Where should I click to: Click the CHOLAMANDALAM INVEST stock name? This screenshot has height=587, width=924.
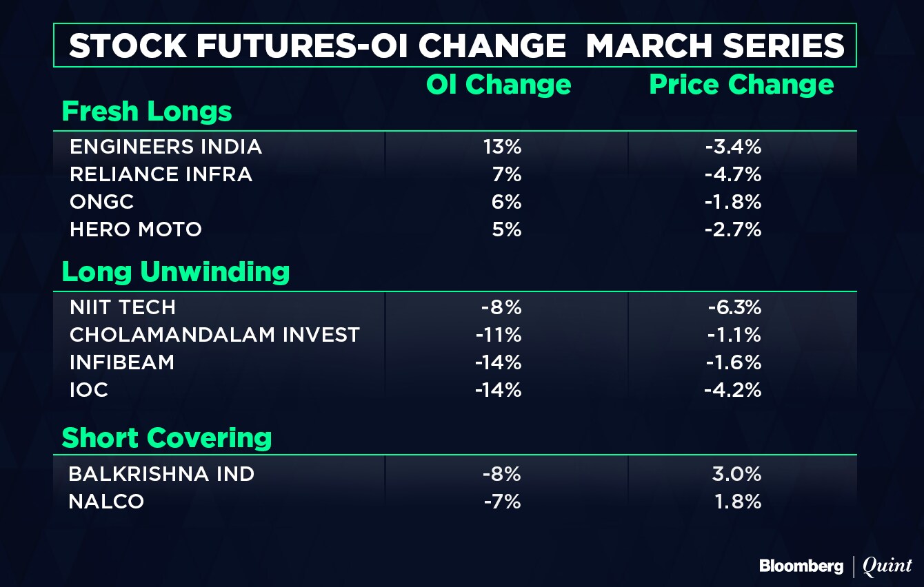(x=214, y=335)
